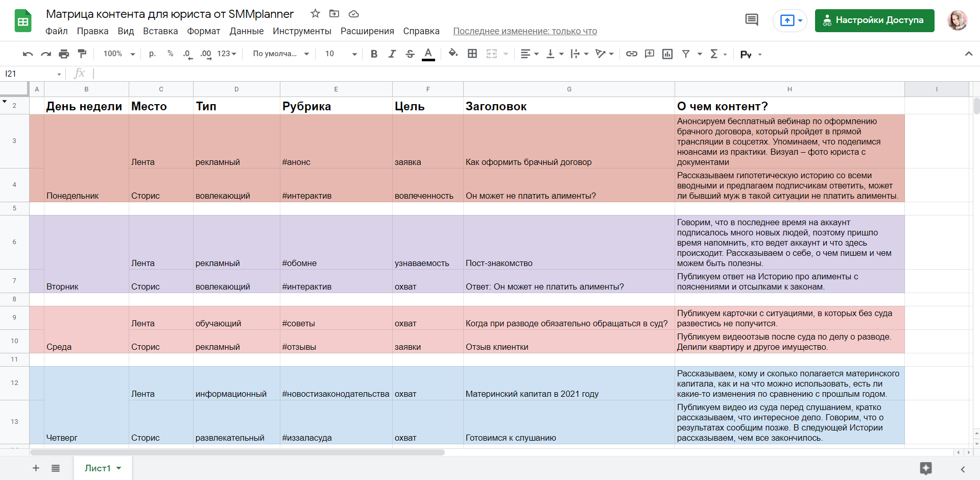This screenshot has width=980, height=480.
Task: Collapse the toolbar with the chevron
Action: (968, 54)
